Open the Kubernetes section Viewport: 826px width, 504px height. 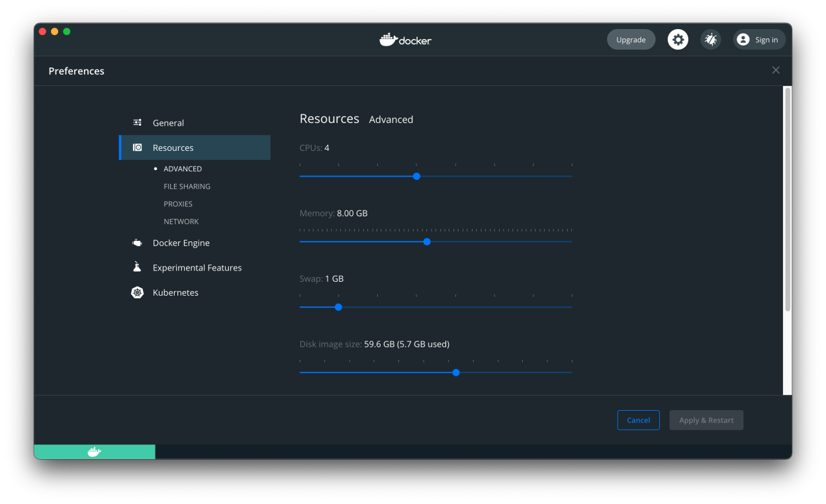pyautogui.click(x=195, y=292)
